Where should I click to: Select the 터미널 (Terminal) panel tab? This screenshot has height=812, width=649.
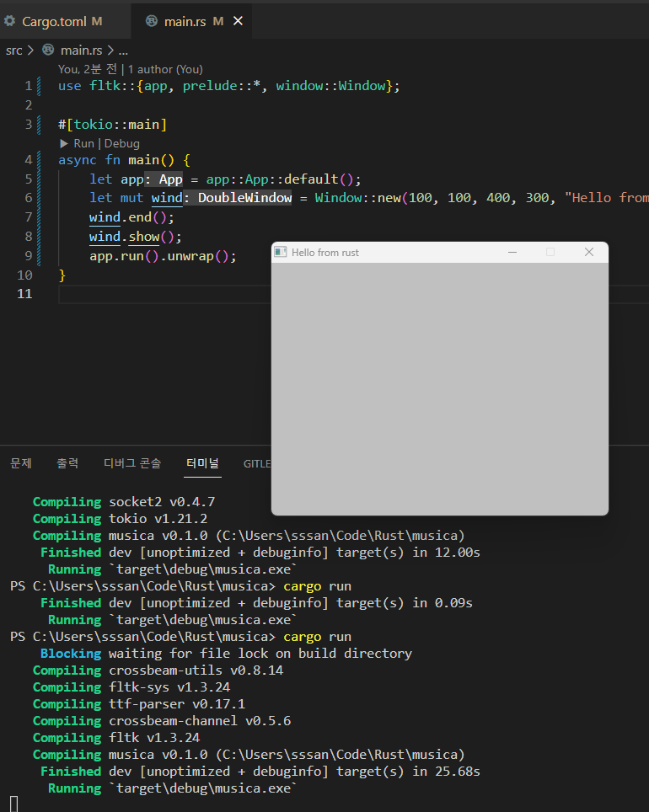coord(202,463)
